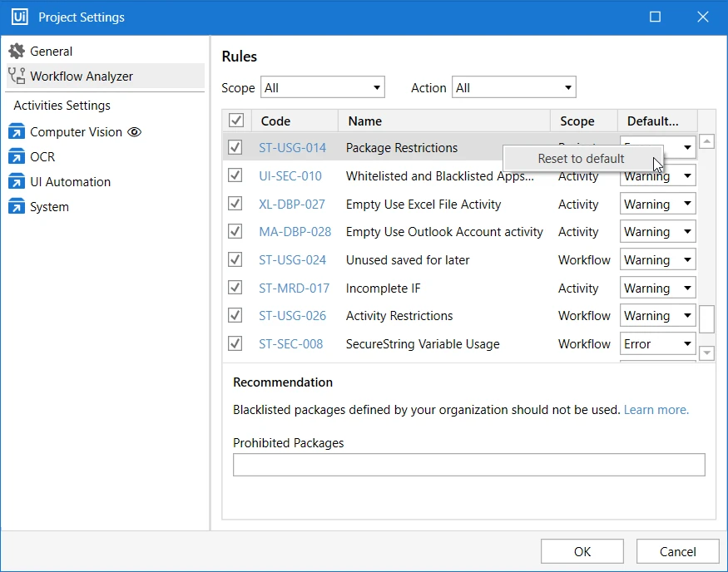Open UI Automation activity settings
728x572 pixels.
(71, 182)
